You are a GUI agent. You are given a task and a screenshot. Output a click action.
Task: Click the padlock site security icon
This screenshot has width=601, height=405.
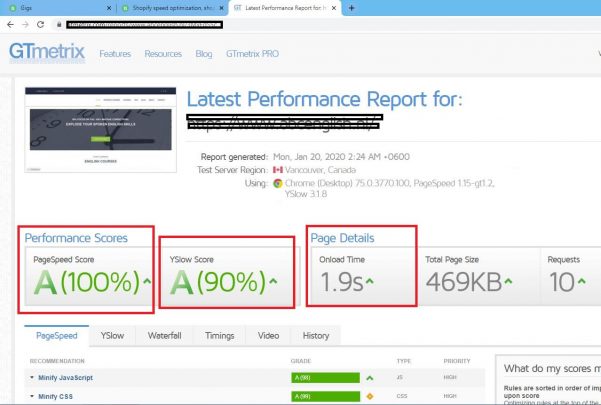coord(59,25)
